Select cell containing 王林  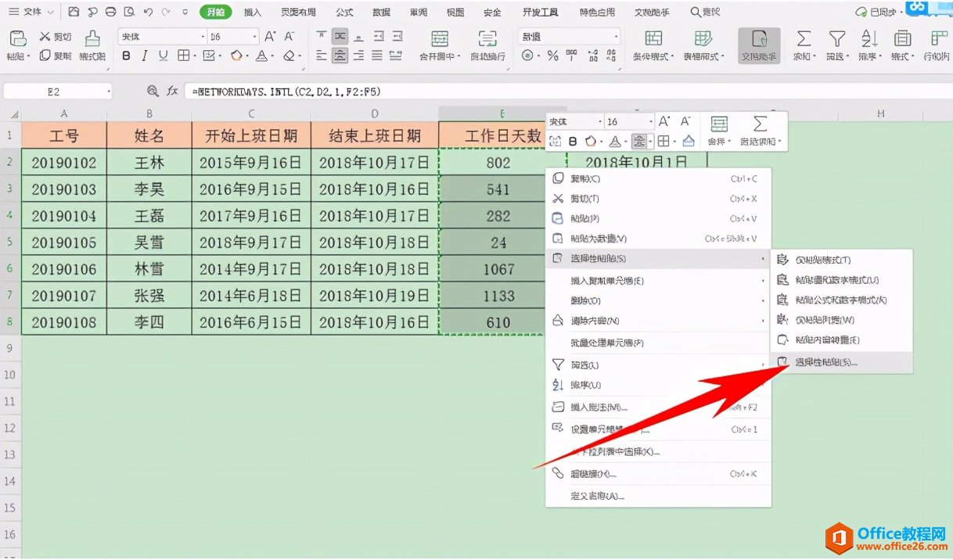pyautogui.click(x=149, y=163)
